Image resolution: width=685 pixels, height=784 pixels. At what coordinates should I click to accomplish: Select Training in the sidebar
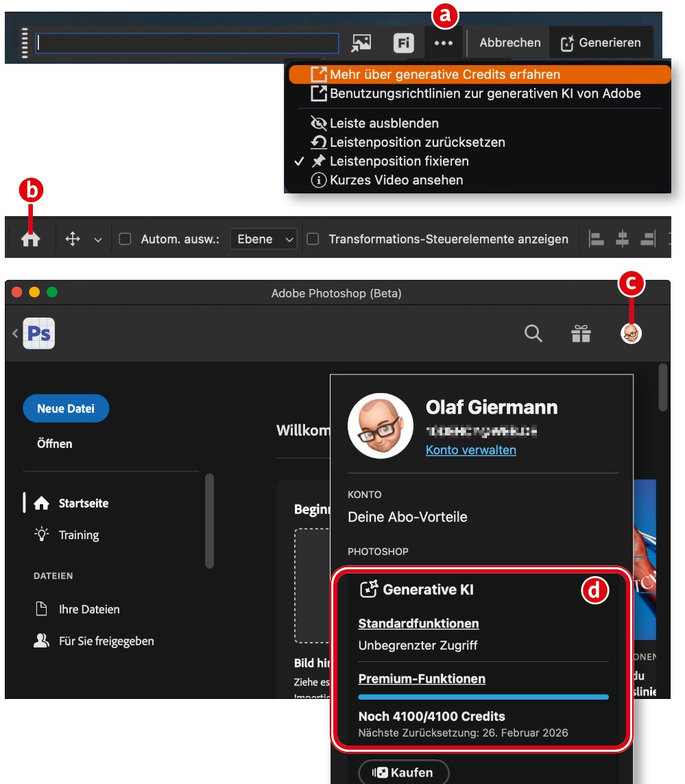click(x=78, y=534)
